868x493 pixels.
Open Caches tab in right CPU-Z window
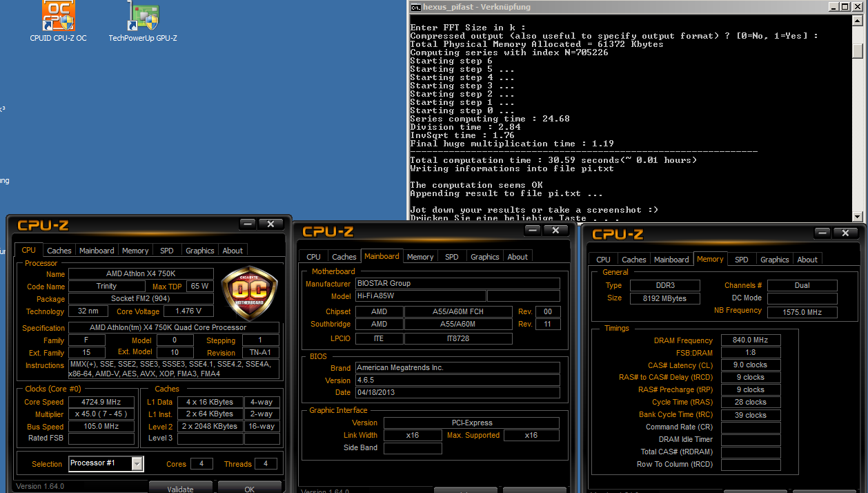(x=634, y=260)
